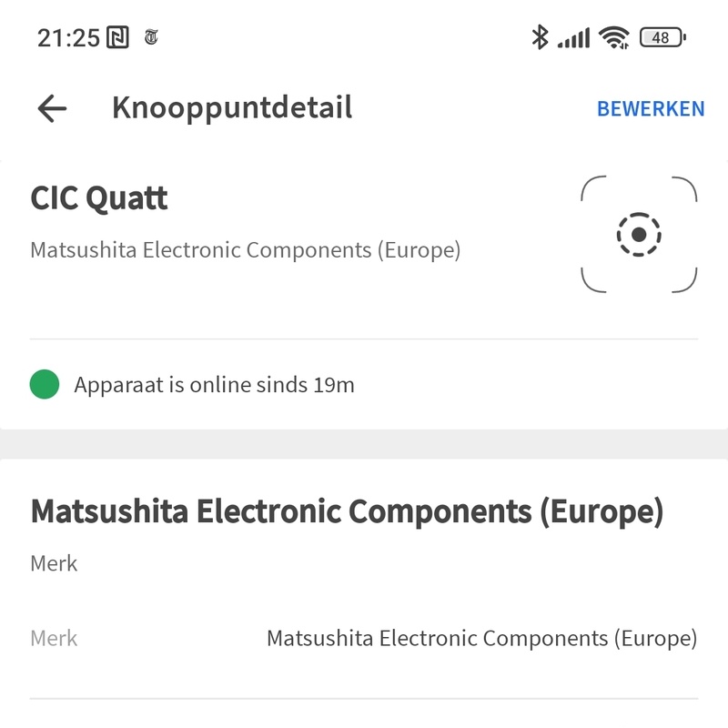The width and height of the screenshot is (728, 728).
Task: Tap the green online status dot
Action: coord(45,385)
